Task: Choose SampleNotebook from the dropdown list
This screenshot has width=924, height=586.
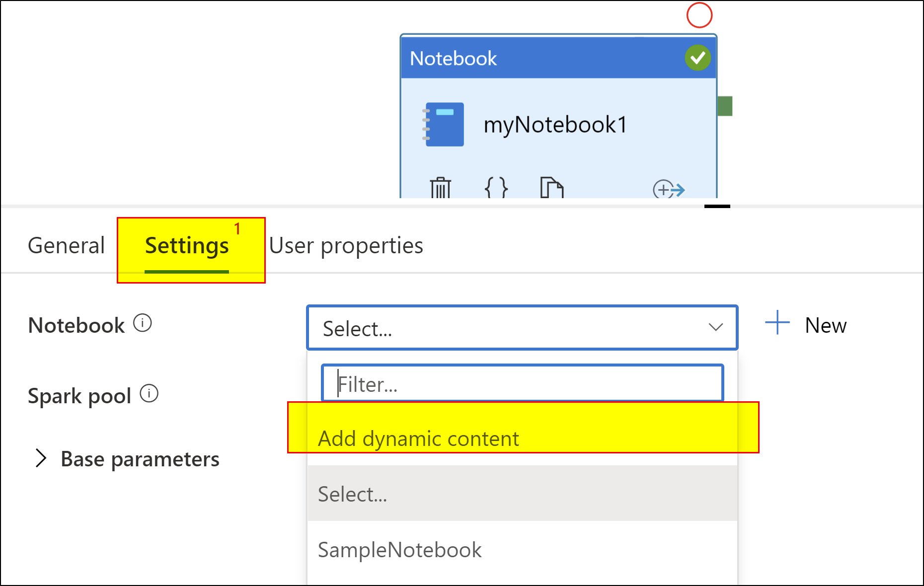Action: [399, 550]
